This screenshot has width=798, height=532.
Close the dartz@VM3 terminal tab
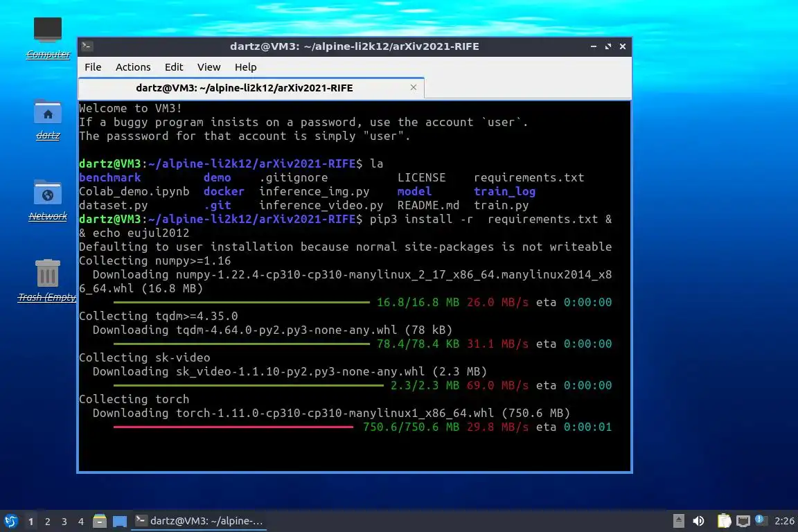(x=414, y=87)
